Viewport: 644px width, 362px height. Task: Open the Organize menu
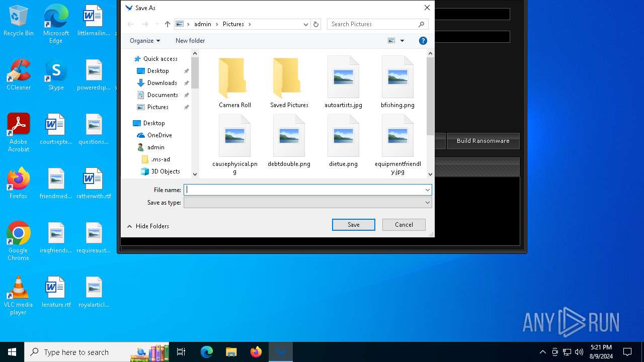coord(145,41)
